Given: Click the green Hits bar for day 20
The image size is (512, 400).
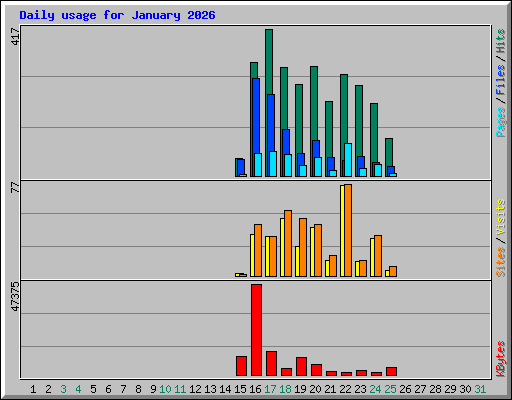Looking at the screenshot, I should click(x=314, y=103).
